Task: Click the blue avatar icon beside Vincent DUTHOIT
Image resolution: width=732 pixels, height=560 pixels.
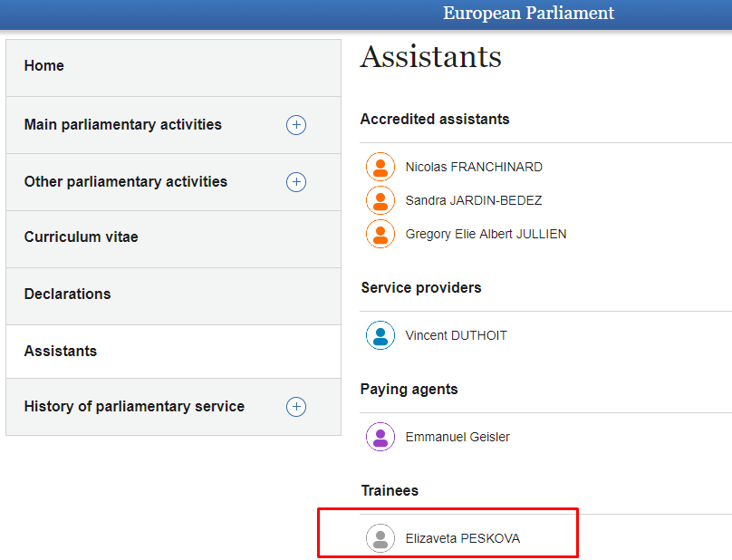Action: coord(380,335)
